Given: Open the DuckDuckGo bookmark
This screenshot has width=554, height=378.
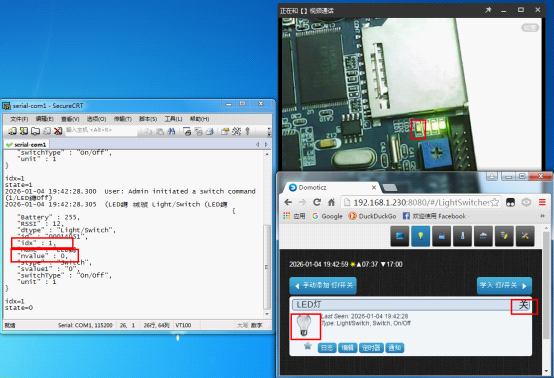Looking at the screenshot, I should click(x=372, y=216).
